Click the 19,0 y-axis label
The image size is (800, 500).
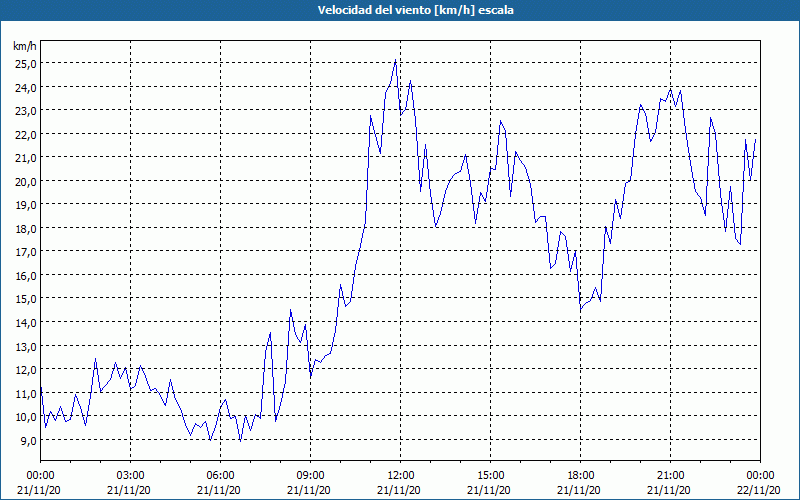25,205
